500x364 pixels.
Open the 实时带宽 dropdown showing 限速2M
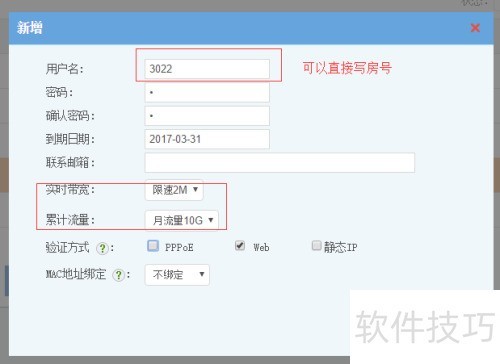tap(174, 190)
